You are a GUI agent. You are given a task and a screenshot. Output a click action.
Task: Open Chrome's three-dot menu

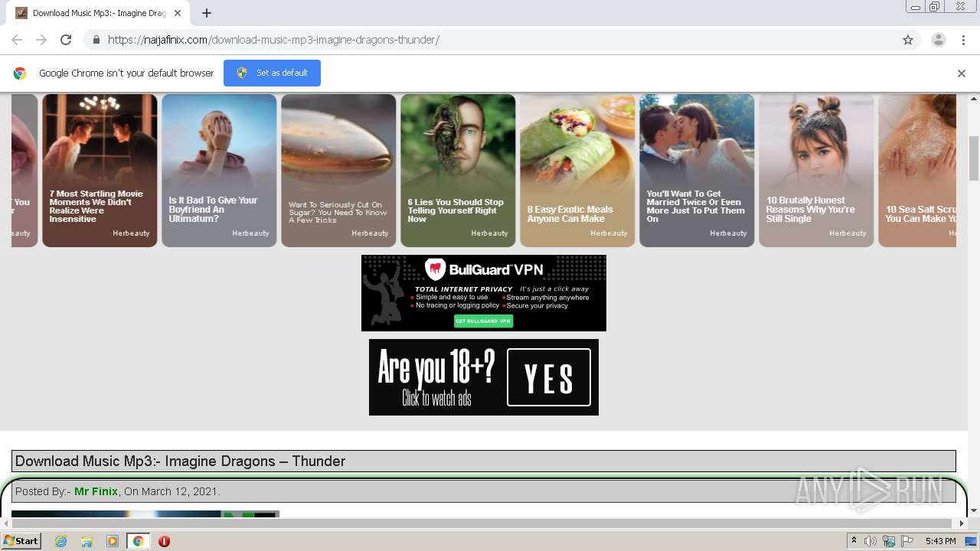tap(963, 40)
